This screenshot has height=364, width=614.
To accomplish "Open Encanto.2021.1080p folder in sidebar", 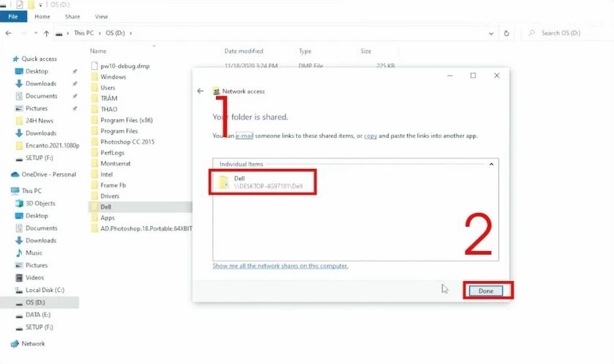I will coord(52,145).
